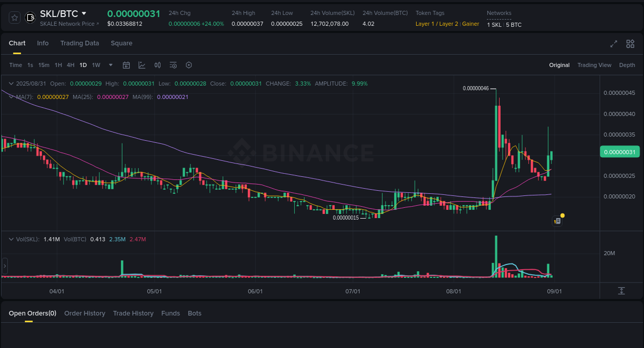Open the date range calendar picker
This screenshot has height=348, width=644.
[126, 65]
